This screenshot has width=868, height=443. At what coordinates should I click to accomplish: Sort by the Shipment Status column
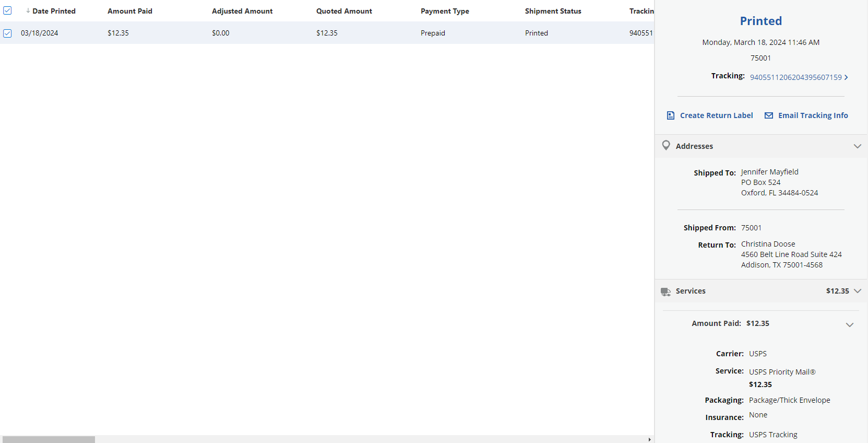tap(553, 11)
